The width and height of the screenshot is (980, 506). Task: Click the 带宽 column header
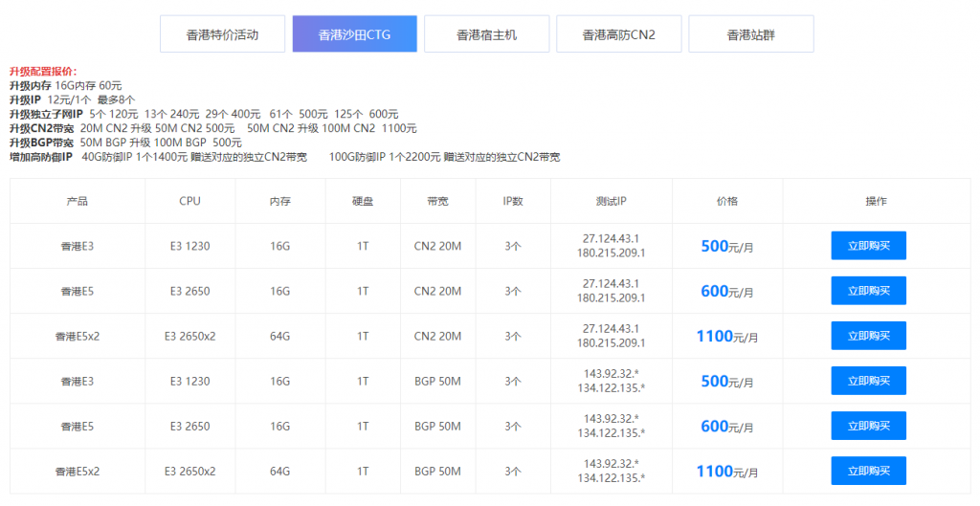pyautogui.click(x=437, y=201)
